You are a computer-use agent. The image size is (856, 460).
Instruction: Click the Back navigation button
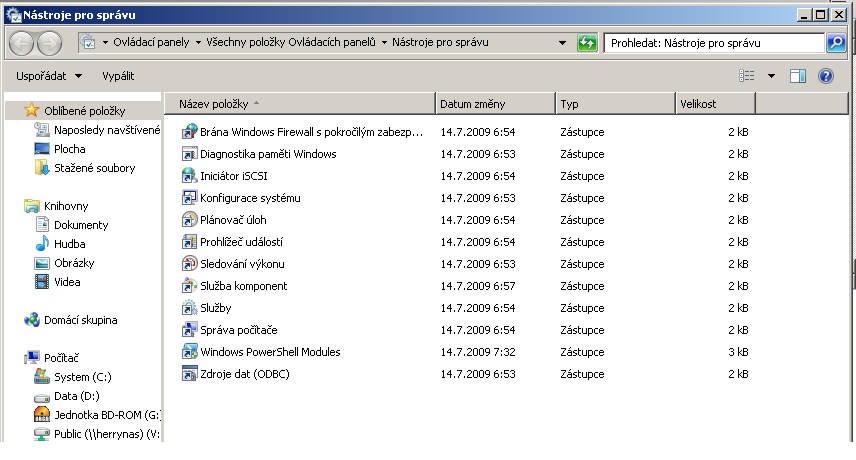point(22,44)
